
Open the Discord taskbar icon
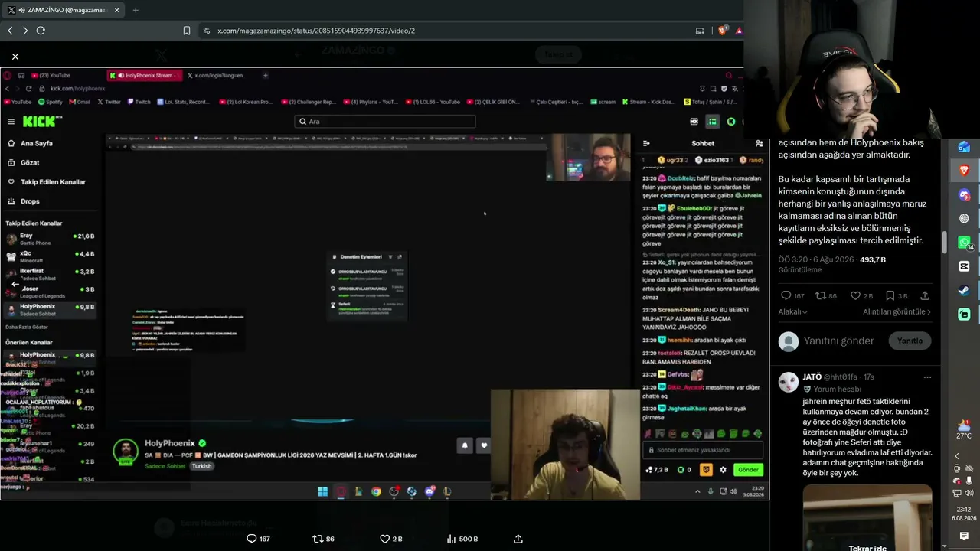coord(964,195)
